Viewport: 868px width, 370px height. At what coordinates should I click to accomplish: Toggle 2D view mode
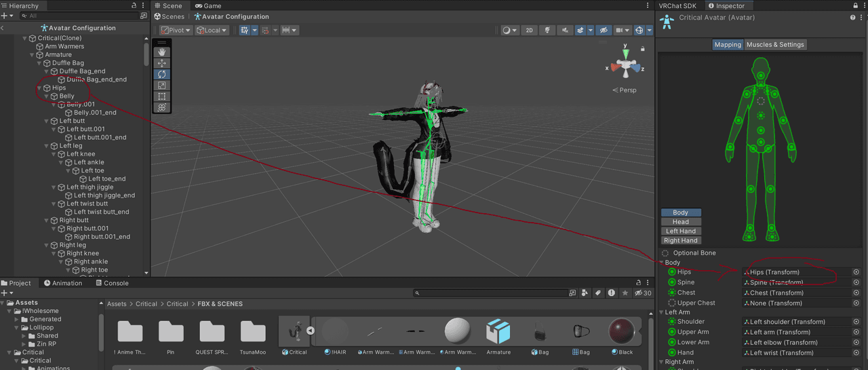[530, 30]
